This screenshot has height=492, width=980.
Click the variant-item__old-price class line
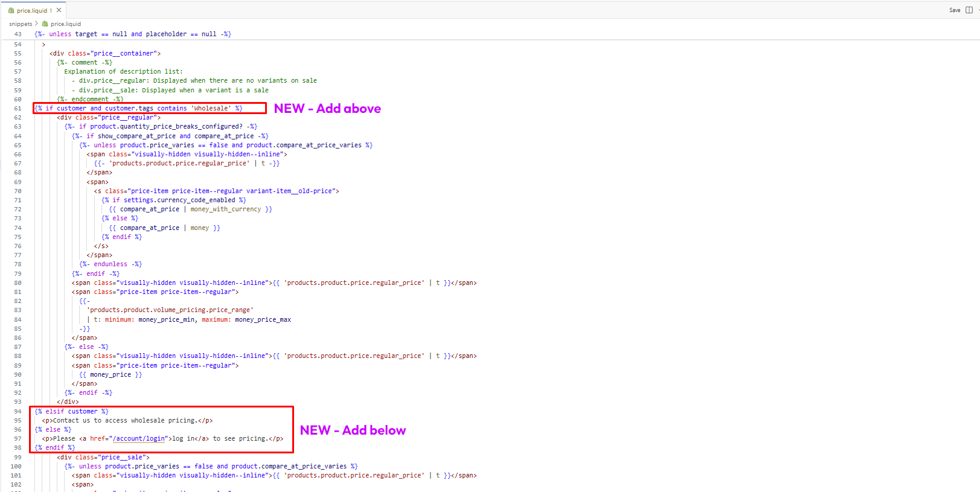coord(216,191)
